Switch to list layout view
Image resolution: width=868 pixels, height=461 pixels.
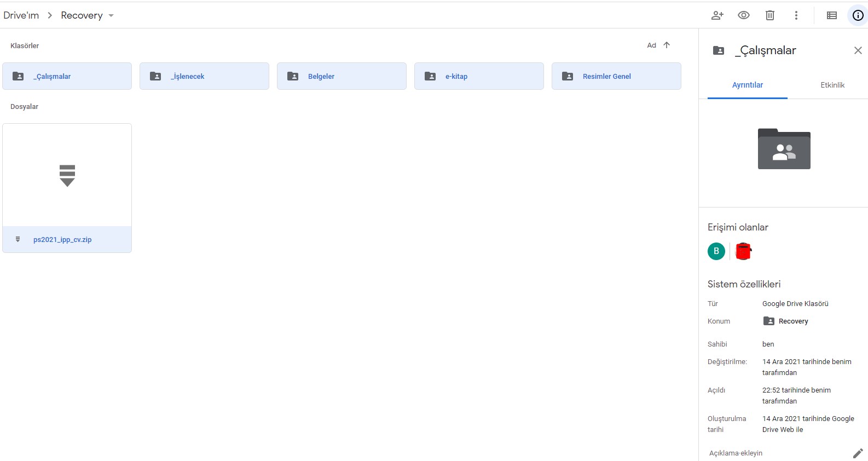[x=831, y=15]
